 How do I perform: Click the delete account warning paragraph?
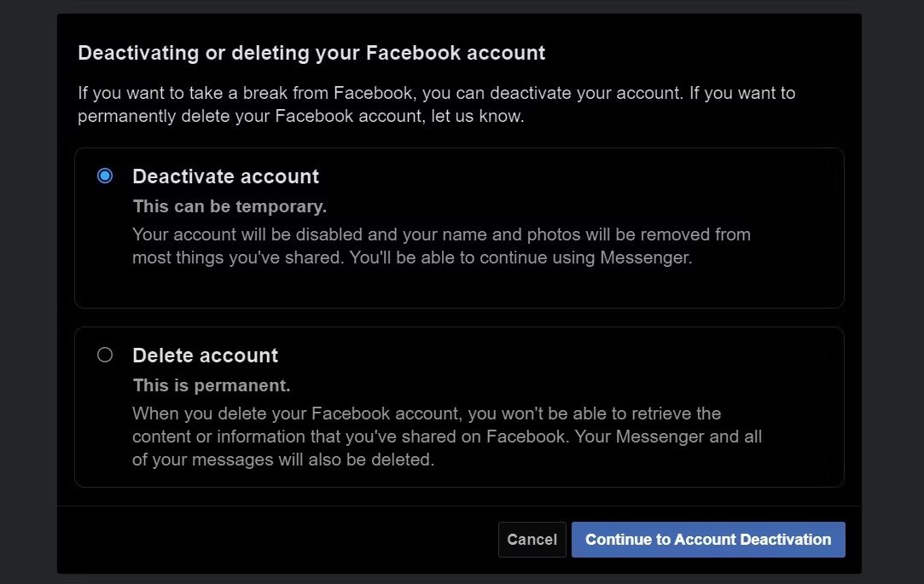[x=444, y=436]
